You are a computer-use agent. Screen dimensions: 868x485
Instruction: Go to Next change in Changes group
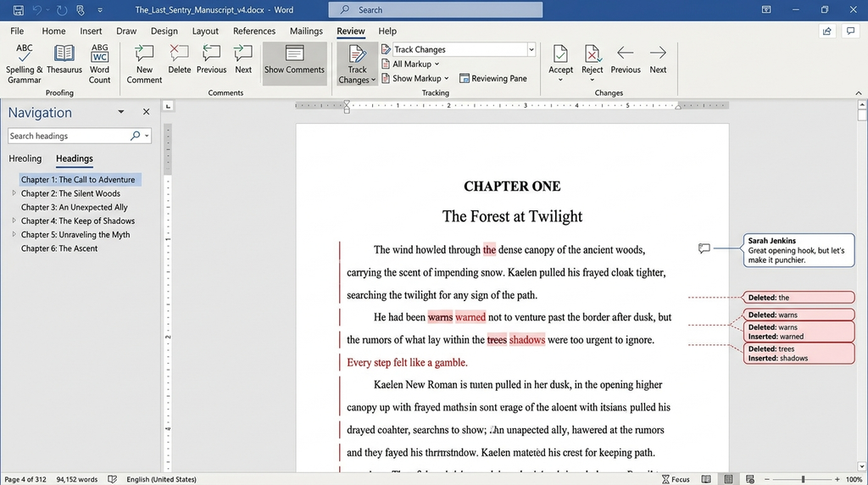[658, 59]
